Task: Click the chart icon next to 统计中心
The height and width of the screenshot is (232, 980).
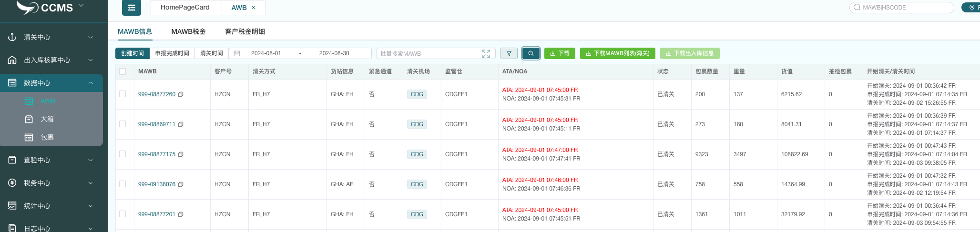Action: pyautogui.click(x=12, y=205)
